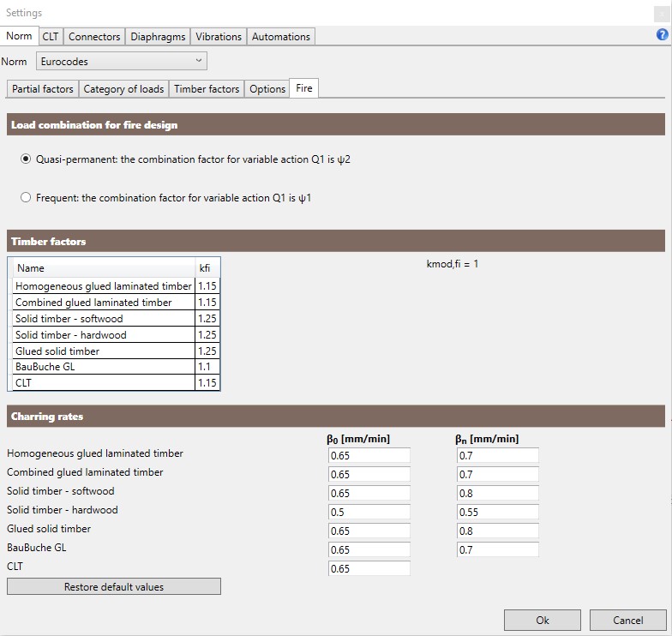This screenshot has height=636, width=672.
Task: Edit βn for BauBuche GL
Action: tap(497, 550)
